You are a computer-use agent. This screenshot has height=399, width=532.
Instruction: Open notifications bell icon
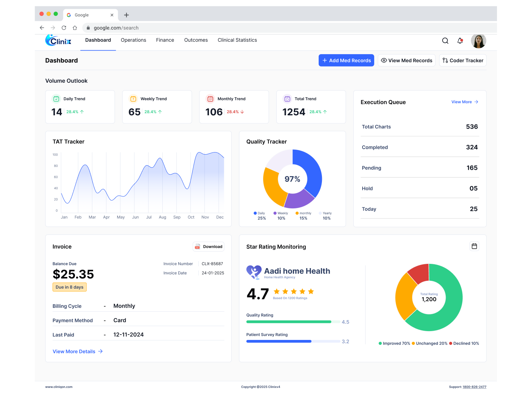pos(460,41)
